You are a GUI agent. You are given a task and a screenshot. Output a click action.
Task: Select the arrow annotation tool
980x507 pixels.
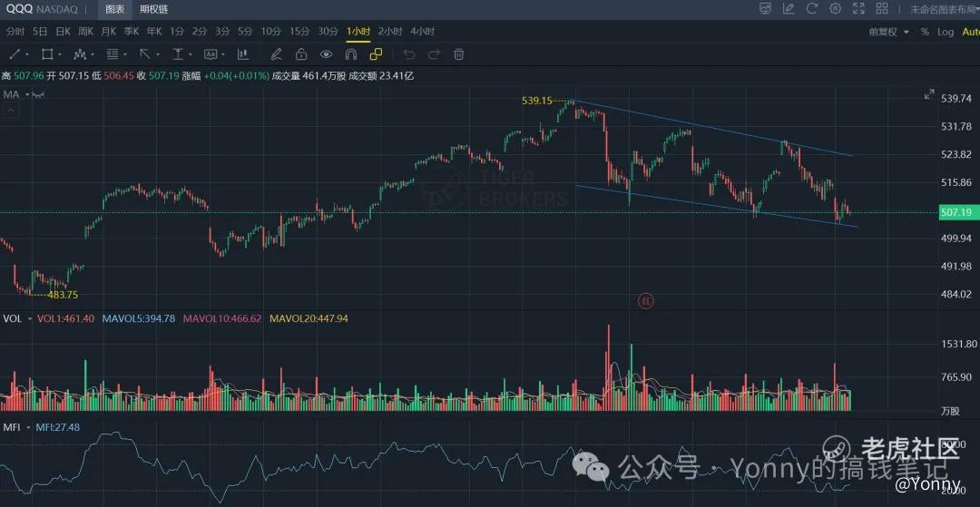coord(145,54)
